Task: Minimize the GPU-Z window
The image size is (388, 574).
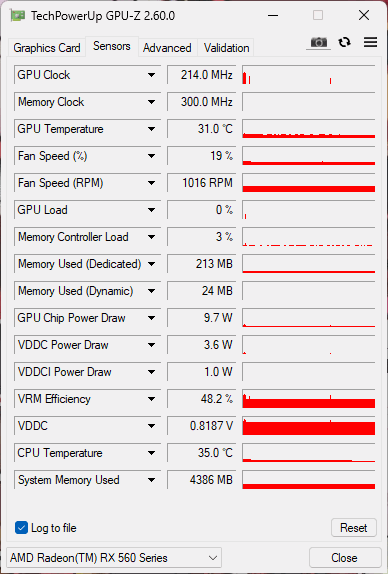Action: click(273, 15)
